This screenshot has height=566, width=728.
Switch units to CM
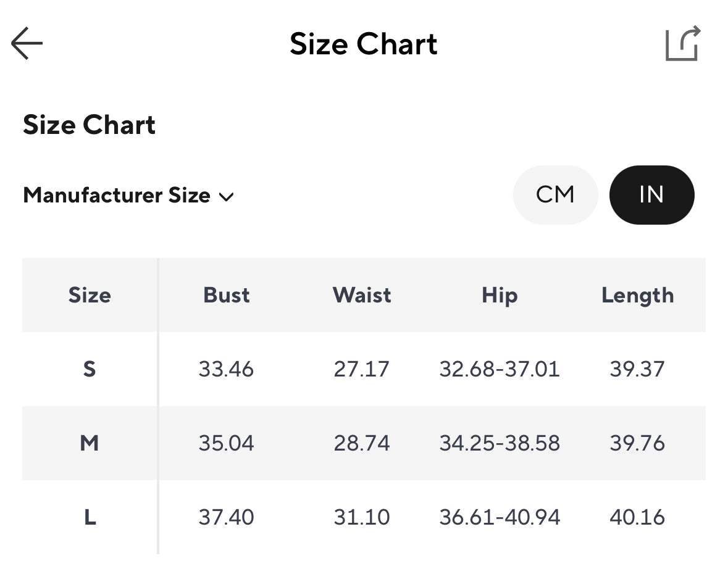pyautogui.click(x=555, y=195)
